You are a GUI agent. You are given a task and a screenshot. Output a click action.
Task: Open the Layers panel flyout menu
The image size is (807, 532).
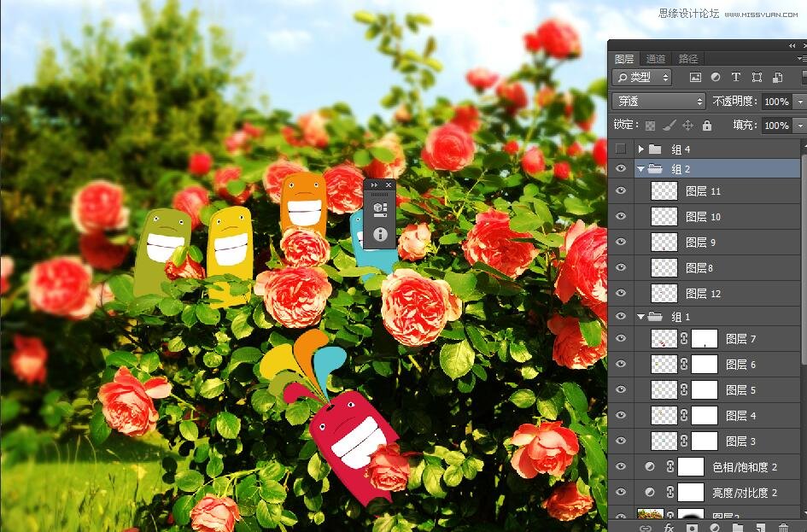coord(801,59)
